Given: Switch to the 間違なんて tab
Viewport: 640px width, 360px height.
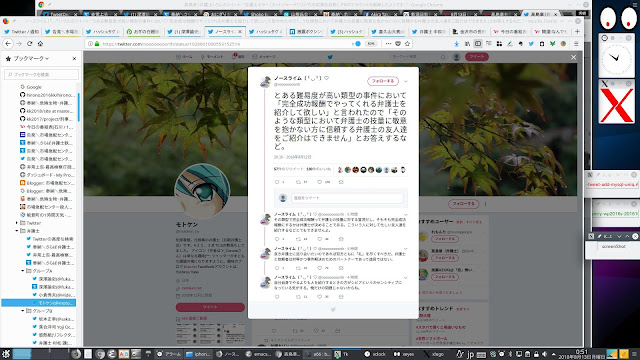Looking at the screenshot, I should point(551,31).
